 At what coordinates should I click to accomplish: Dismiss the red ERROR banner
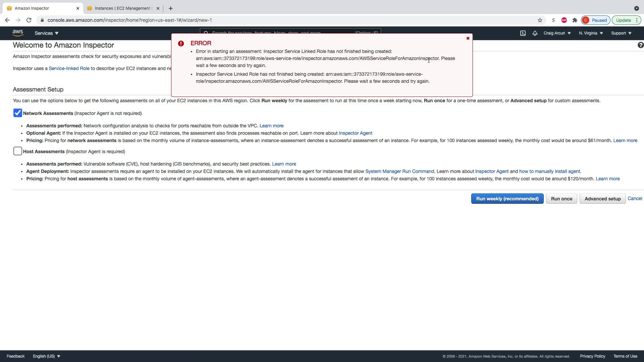(x=468, y=38)
